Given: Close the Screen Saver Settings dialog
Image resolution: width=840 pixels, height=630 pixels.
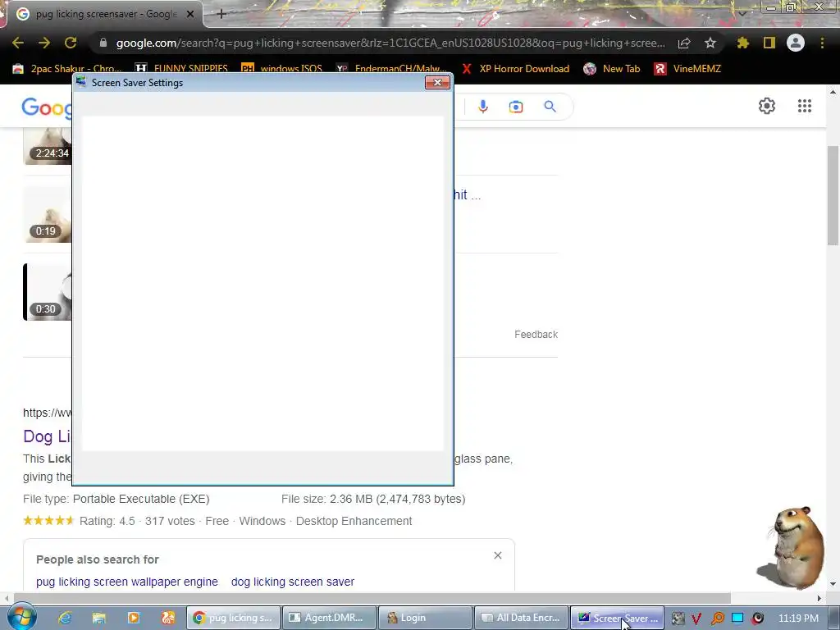Looking at the screenshot, I should coord(437,83).
